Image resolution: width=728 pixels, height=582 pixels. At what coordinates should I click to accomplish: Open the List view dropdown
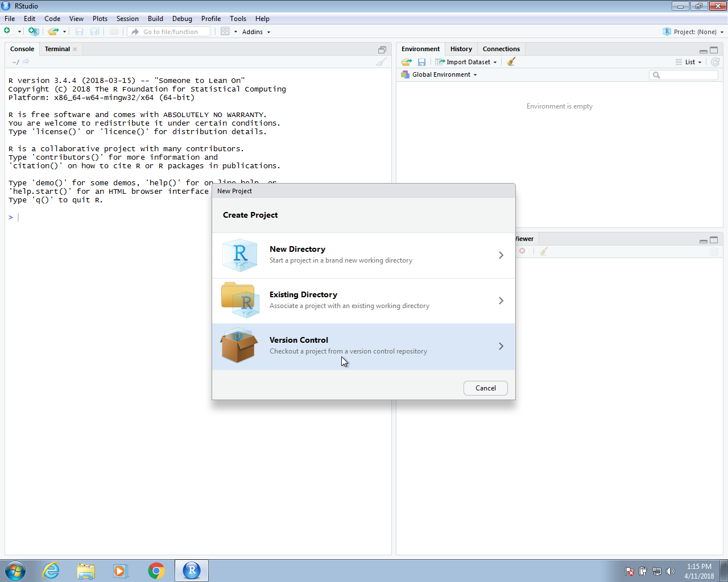click(x=689, y=62)
